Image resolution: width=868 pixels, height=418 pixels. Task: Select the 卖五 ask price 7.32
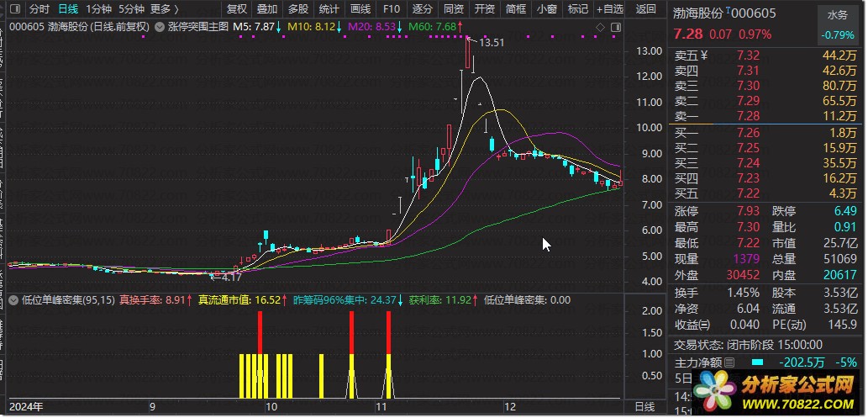749,56
